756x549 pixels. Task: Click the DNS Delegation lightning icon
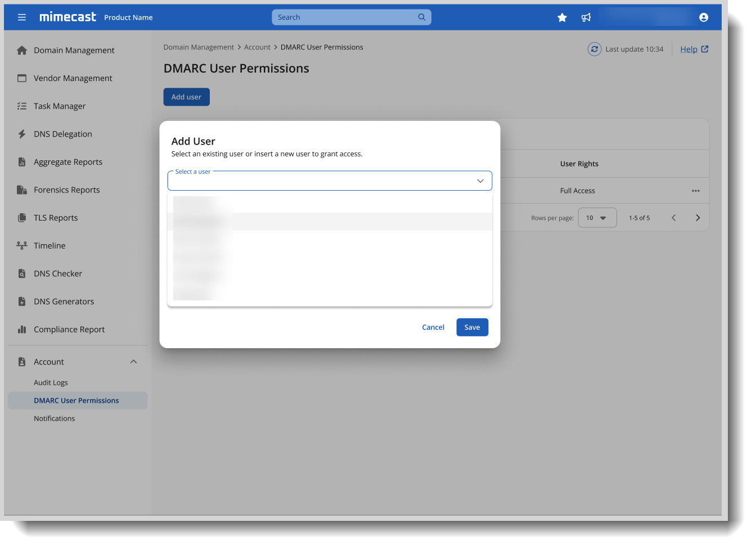[22, 134]
